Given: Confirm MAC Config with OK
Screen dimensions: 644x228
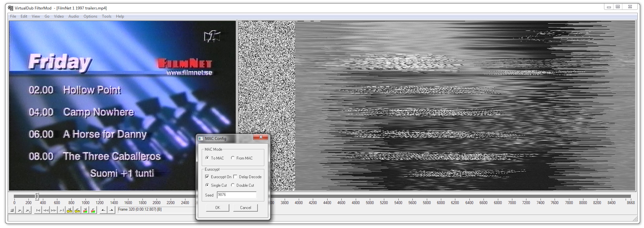Looking at the screenshot, I should click(x=218, y=208).
